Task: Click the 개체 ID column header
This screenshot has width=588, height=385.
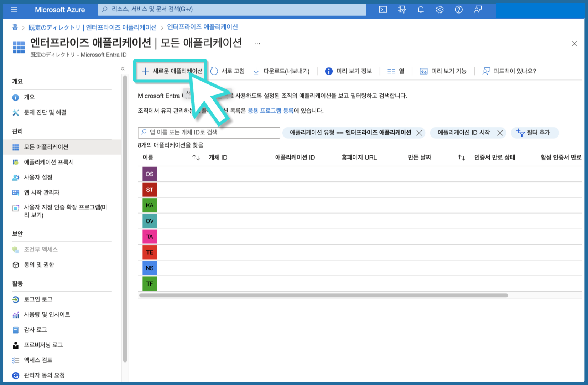Action: point(218,158)
